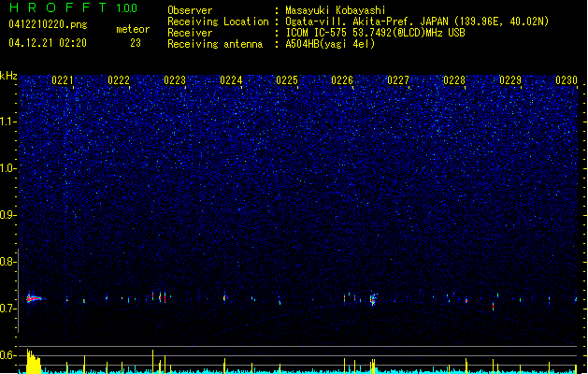
Task: Click the 0223 time marker
Action: pos(175,80)
